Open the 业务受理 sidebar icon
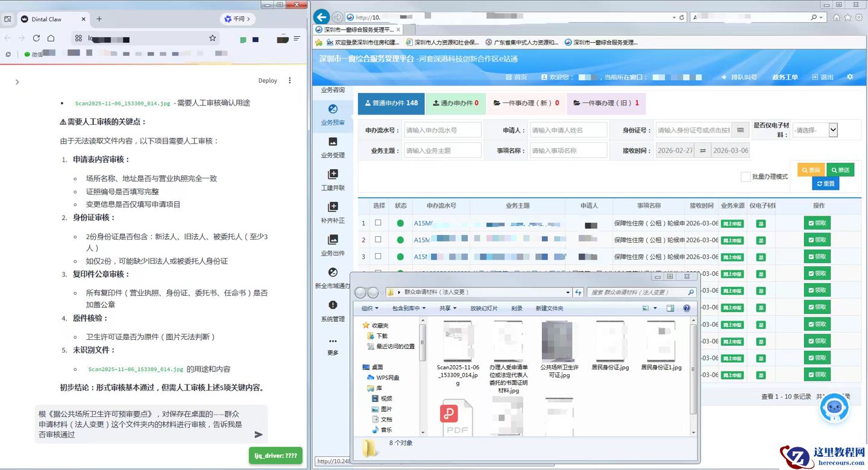This screenshot has width=868, height=470. coord(333,142)
